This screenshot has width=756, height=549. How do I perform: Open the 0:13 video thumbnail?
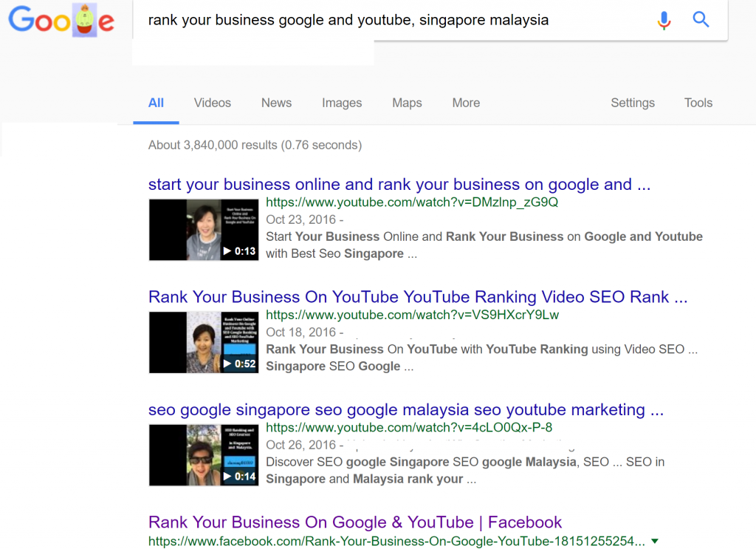click(204, 230)
